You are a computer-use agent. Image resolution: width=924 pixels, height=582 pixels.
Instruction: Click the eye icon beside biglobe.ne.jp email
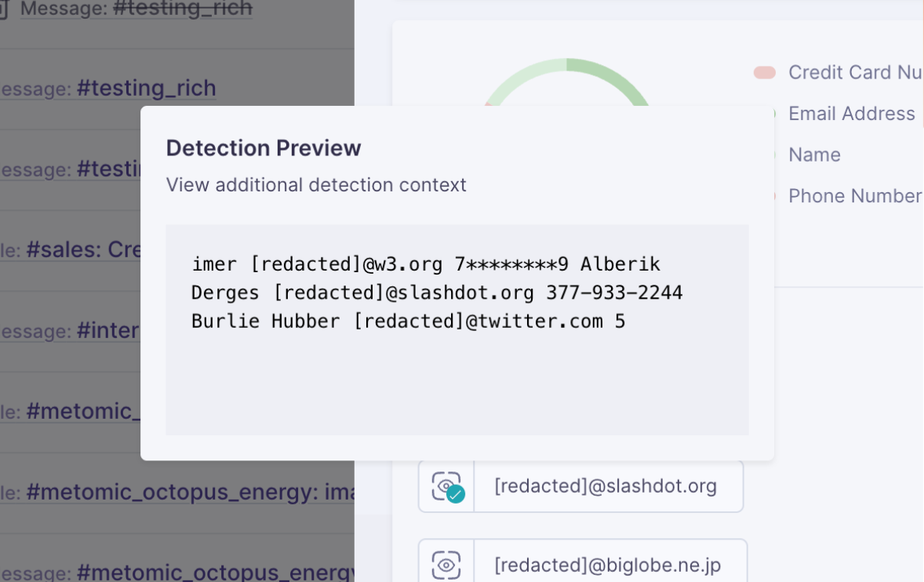[446, 565]
